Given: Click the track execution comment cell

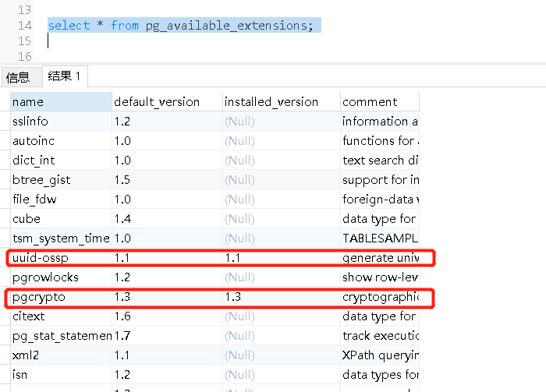Looking at the screenshot, I should click(x=380, y=336).
